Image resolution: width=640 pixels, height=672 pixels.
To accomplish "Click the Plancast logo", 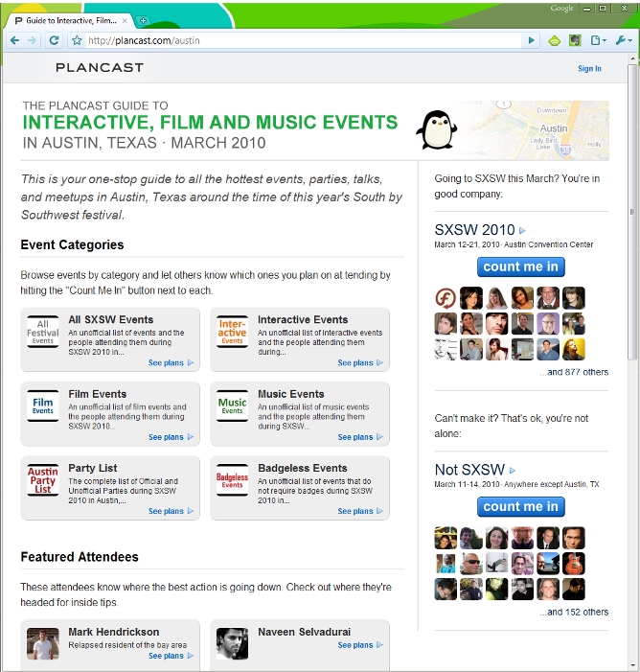I will coord(100,68).
